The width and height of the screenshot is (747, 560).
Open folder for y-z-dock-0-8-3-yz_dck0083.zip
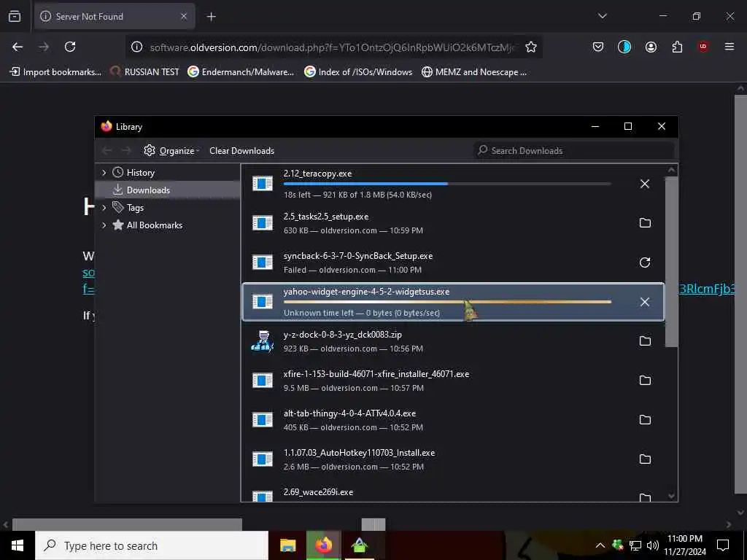coord(645,341)
